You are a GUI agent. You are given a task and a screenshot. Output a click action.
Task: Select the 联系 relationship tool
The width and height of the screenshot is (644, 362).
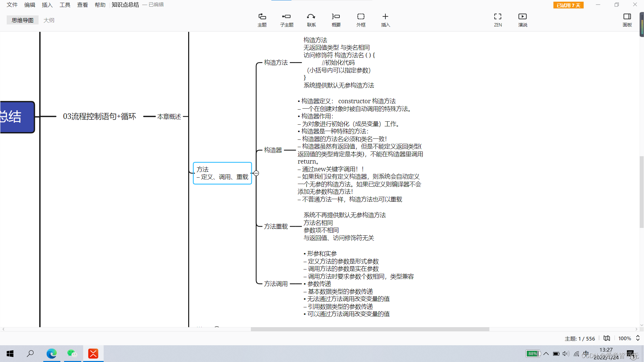(x=311, y=20)
